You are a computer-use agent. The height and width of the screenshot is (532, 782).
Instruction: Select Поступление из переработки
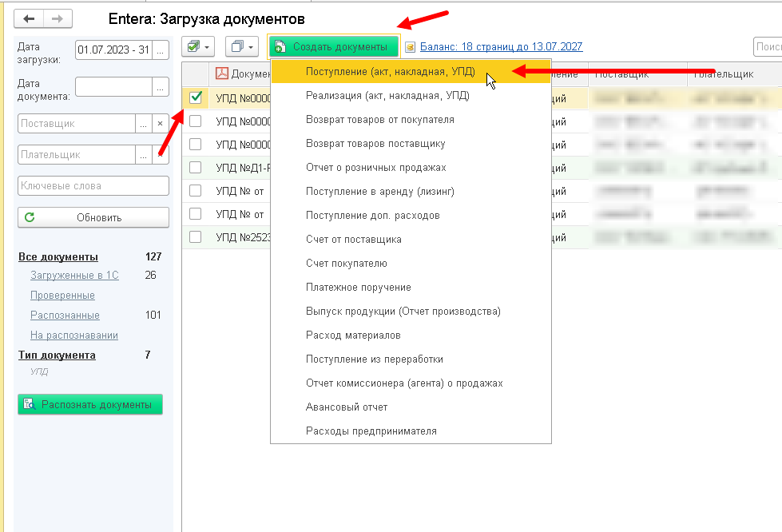tap(411, 359)
